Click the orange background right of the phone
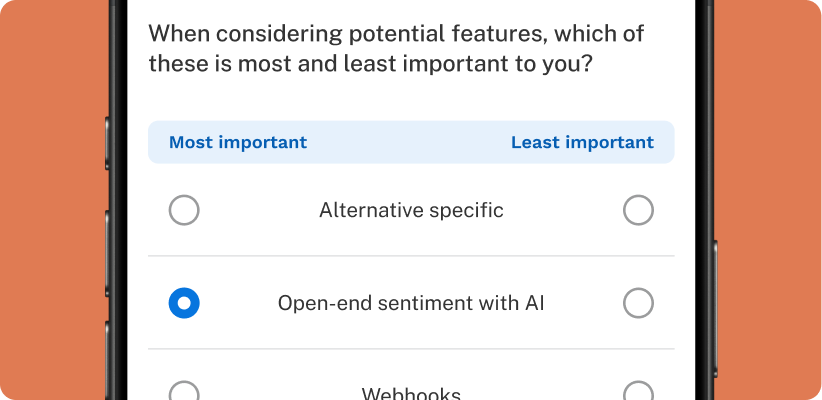 768,200
